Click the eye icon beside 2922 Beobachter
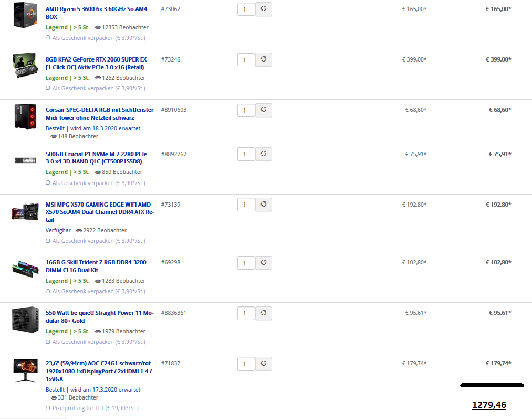The image size is (532, 419). click(79, 231)
